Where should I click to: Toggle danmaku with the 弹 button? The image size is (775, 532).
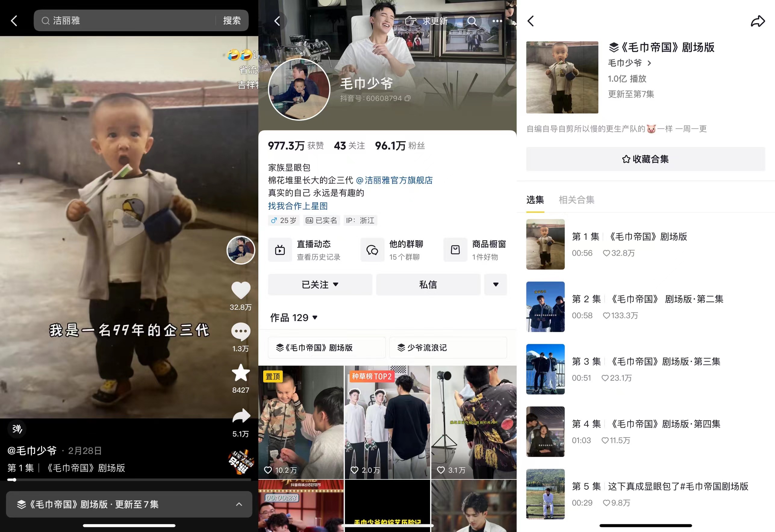pyautogui.click(x=17, y=429)
